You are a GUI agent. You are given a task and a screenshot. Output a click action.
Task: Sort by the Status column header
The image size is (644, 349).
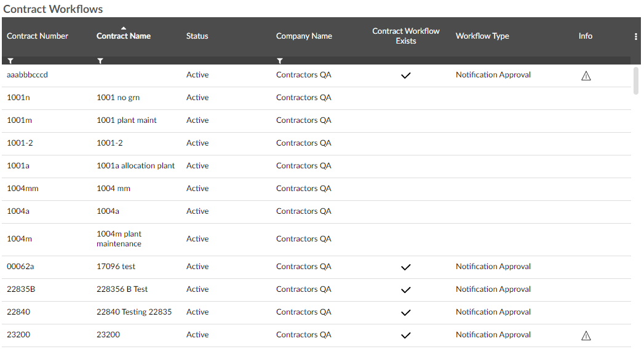pos(197,36)
